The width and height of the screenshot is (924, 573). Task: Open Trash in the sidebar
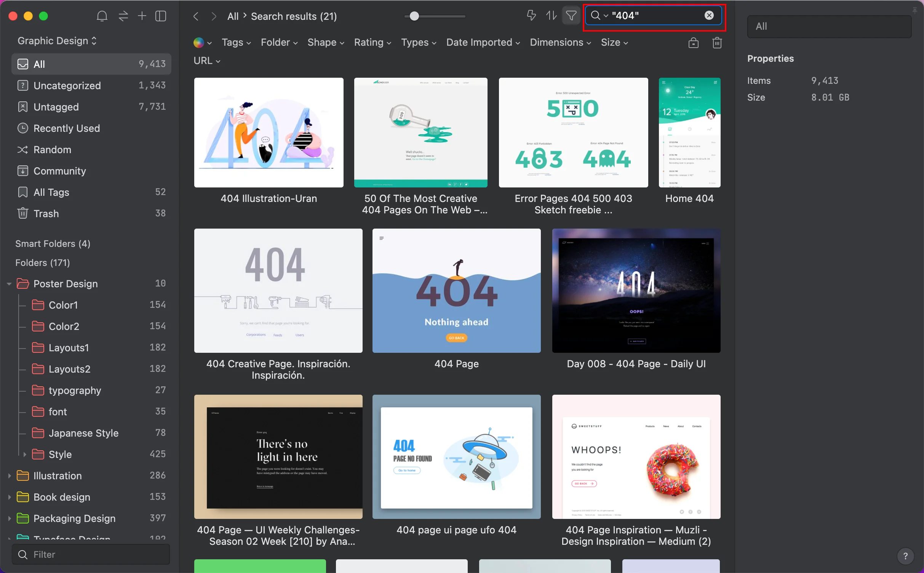click(x=91, y=213)
